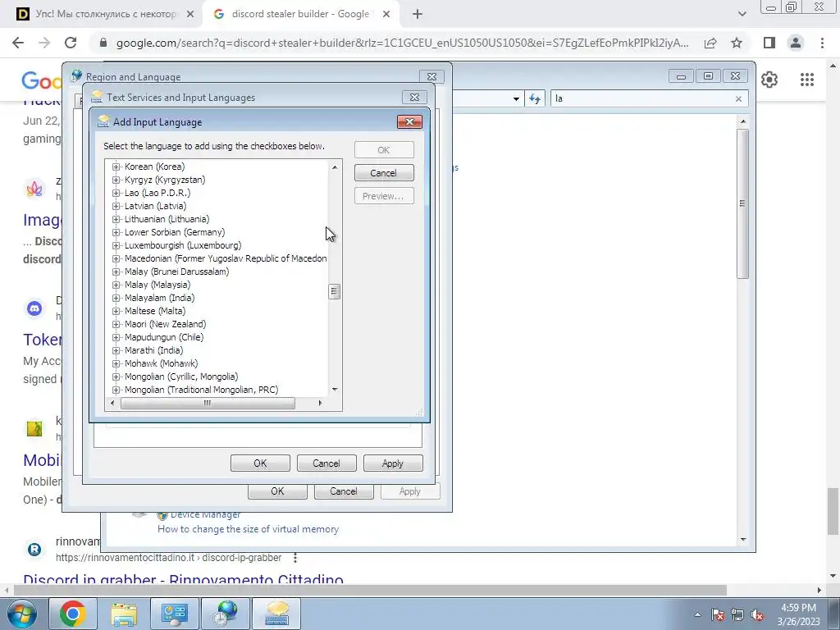The height and width of the screenshot is (630, 840).
Task: Open Google settings gear
Action: pos(769,80)
